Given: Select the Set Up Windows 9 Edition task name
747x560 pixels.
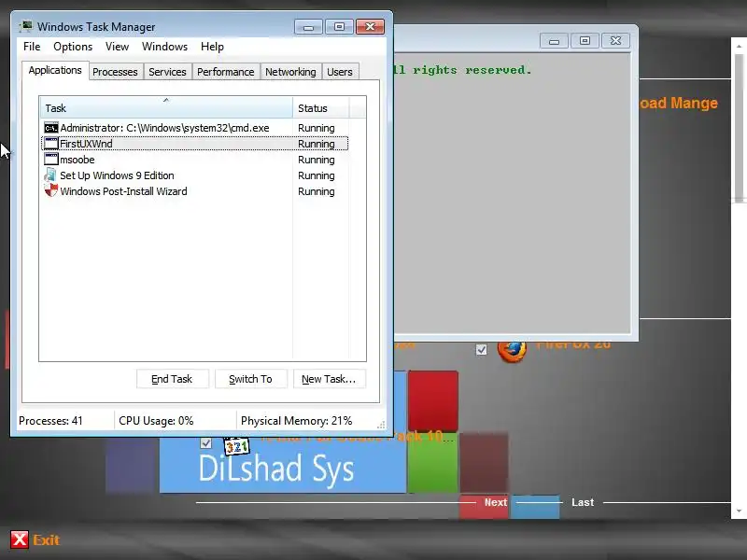Looking at the screenshot, I should 117,175.
